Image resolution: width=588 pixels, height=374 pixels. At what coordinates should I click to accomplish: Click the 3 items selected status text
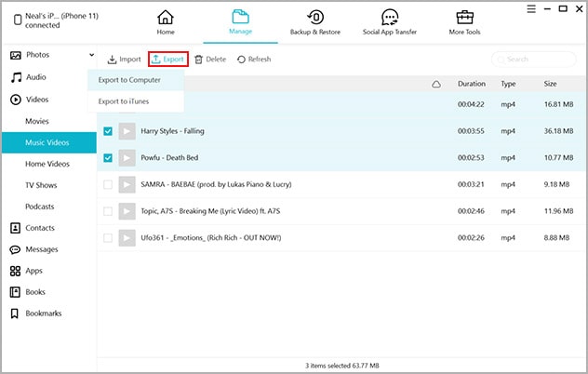(342, 366)
